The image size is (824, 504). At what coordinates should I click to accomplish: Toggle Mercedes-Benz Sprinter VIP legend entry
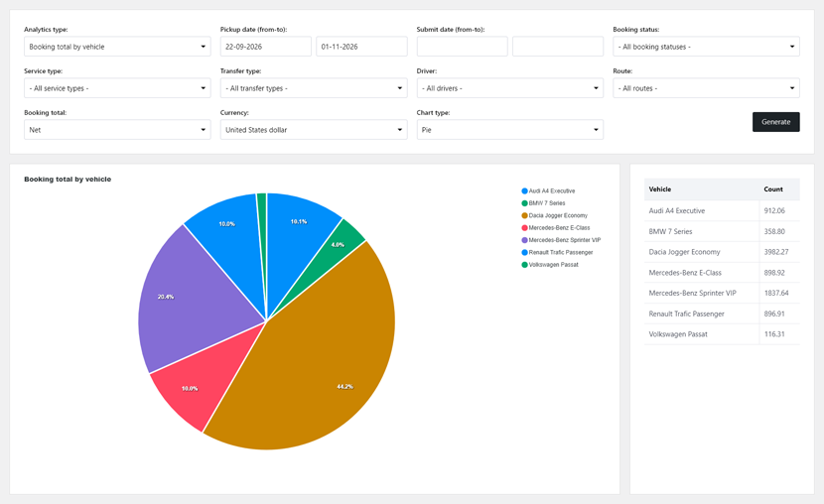(561, 240)
